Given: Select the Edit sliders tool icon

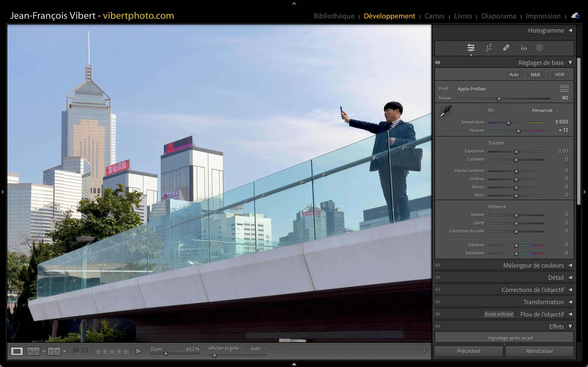Looking at the screenshot, I should (471, 48).
